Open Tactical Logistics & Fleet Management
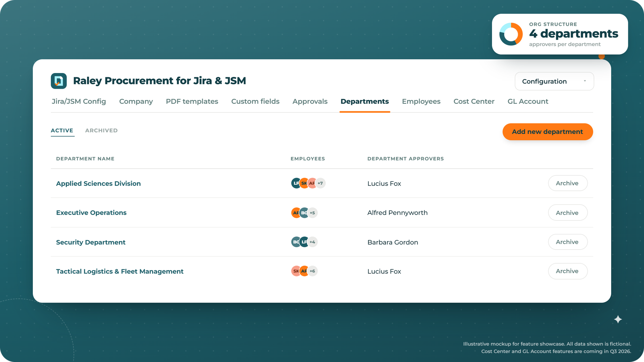The height and width of the screenshot is (362, 644). 120,271
